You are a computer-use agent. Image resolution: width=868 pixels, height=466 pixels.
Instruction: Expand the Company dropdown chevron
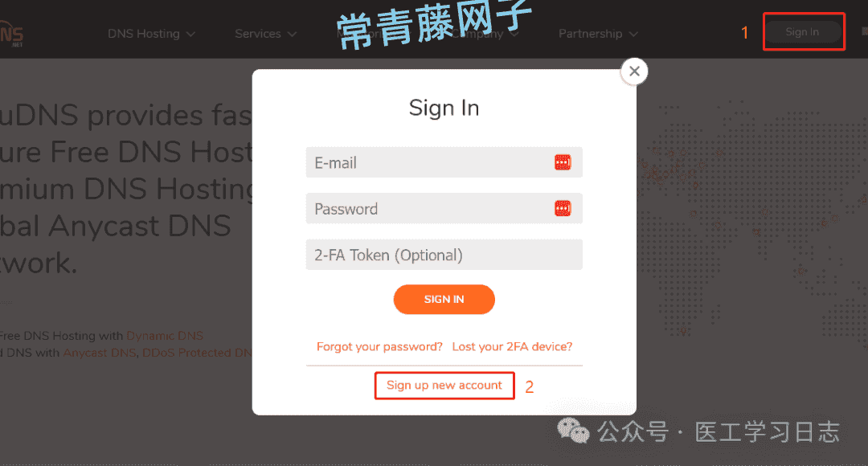(x=514, y=35)
